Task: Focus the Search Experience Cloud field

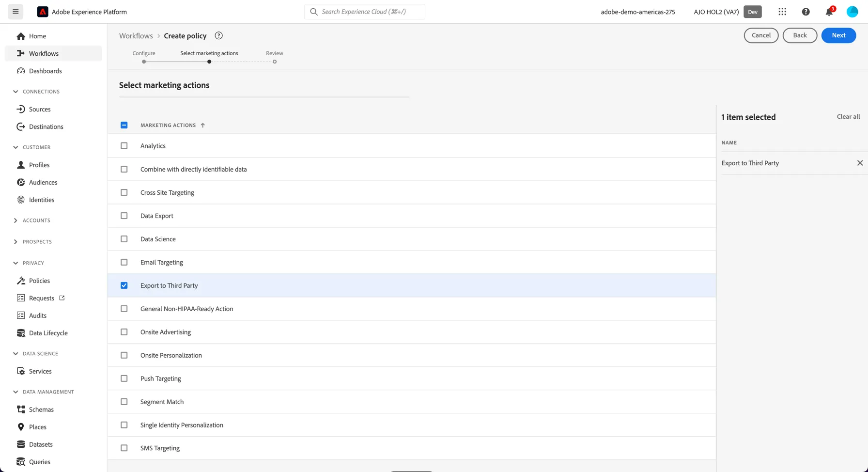Action: click(365, 12)
